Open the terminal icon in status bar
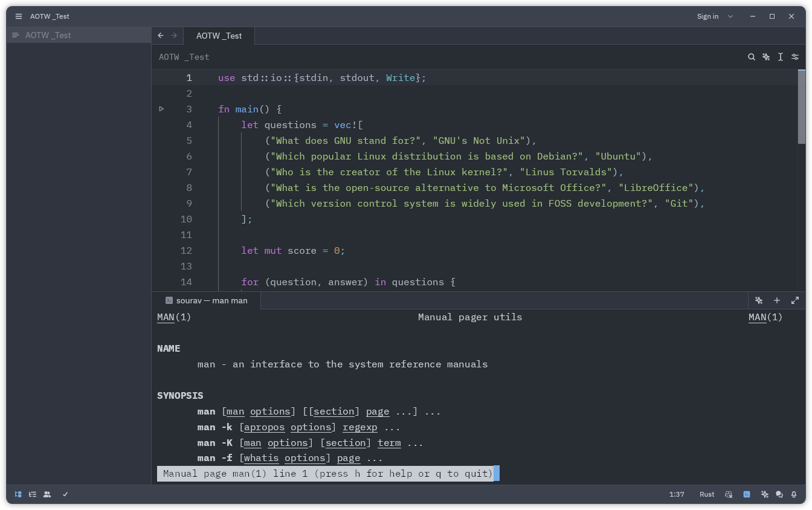 tap(747, 494)
